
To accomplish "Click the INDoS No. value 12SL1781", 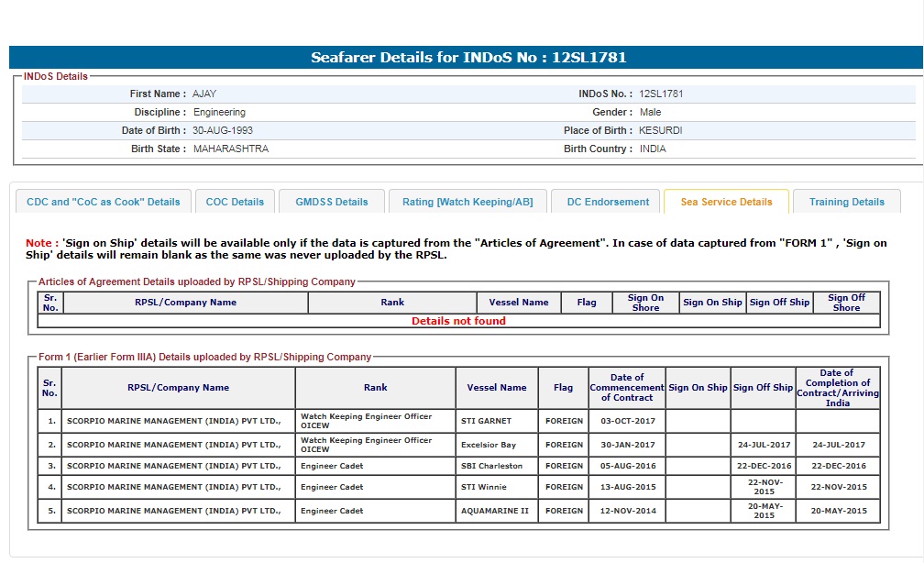I will pos(661,94).
